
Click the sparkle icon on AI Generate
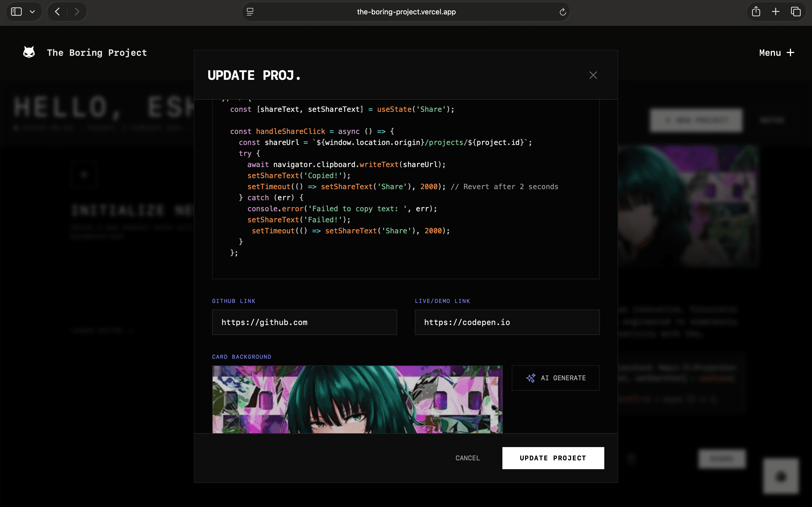(531, 378)
